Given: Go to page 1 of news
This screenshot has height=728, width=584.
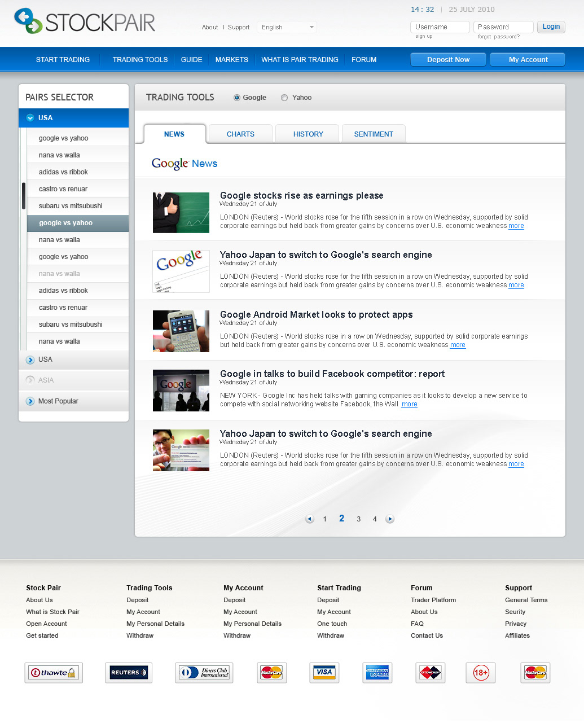Looking at the screenshot, I should pos(325,519).
